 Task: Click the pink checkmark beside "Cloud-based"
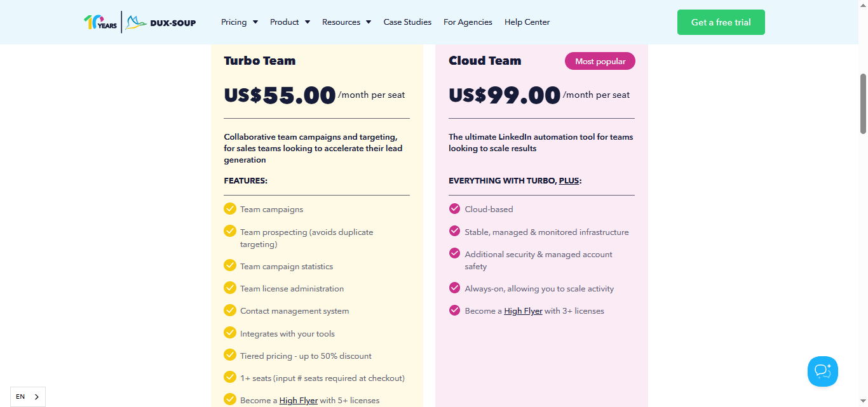[454, 208]
